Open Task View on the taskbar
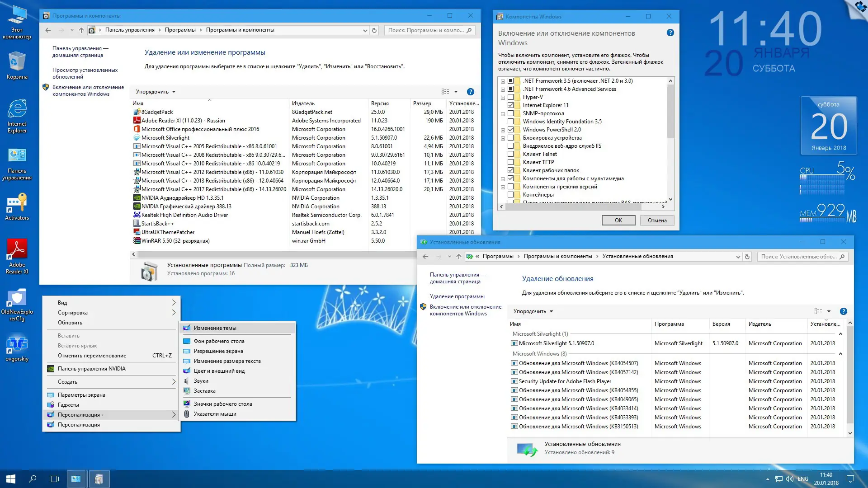 (x=54, y=479)
